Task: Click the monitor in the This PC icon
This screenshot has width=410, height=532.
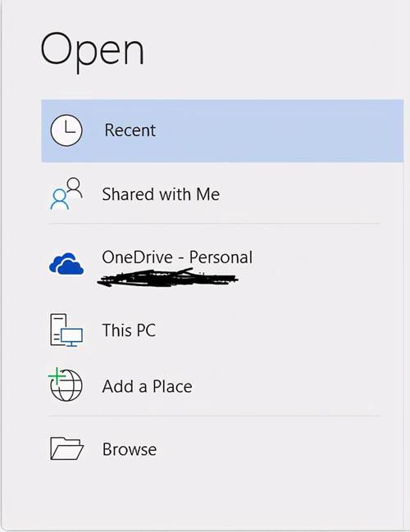Action: 71,337
